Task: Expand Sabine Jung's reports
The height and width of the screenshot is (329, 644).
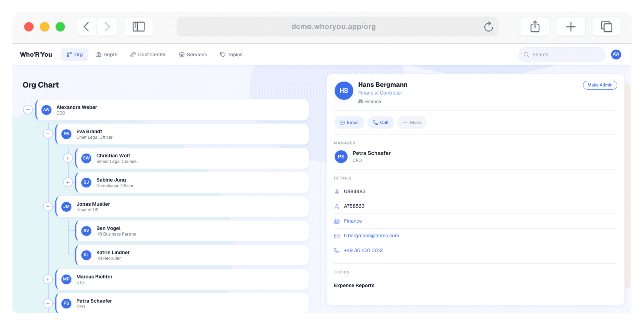Action: coord(68,182)
